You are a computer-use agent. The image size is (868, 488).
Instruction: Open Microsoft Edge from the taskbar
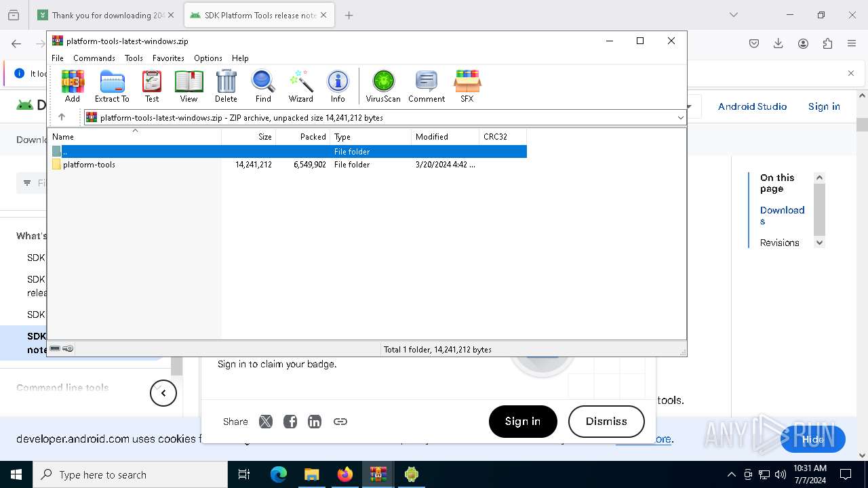279,474
